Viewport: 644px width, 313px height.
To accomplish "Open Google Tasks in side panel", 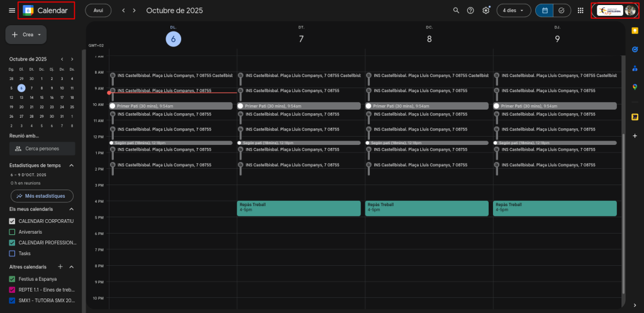I will pos(635,48).
